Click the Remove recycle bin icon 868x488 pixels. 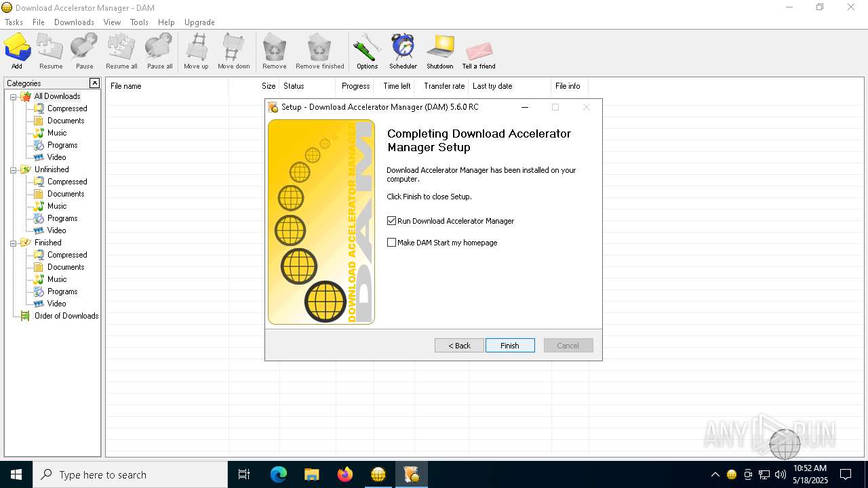pyautogui.click(x=274, y=52)
